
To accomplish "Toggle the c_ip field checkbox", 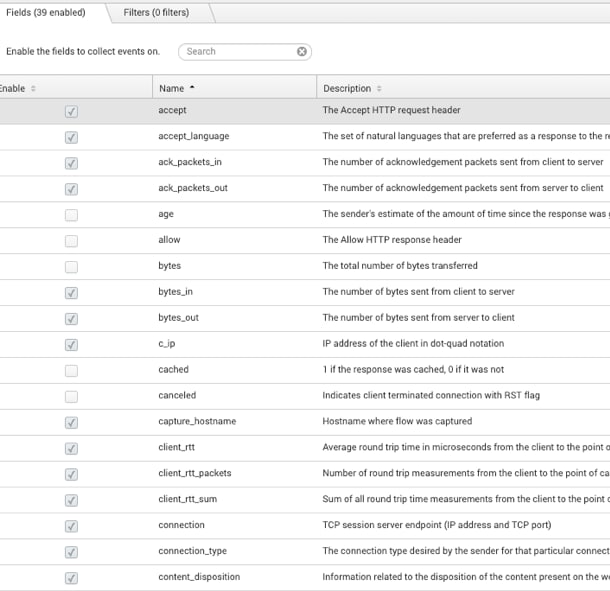I will click(71, 345).
